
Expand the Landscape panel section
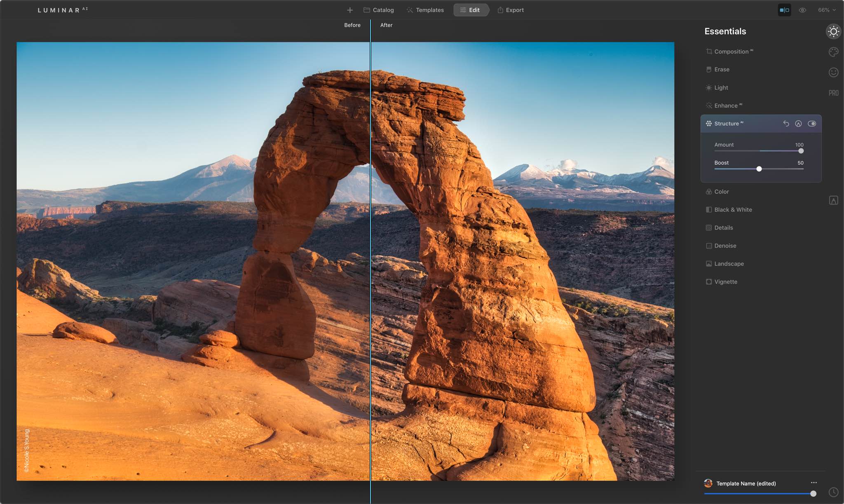(x=729, y=264)
